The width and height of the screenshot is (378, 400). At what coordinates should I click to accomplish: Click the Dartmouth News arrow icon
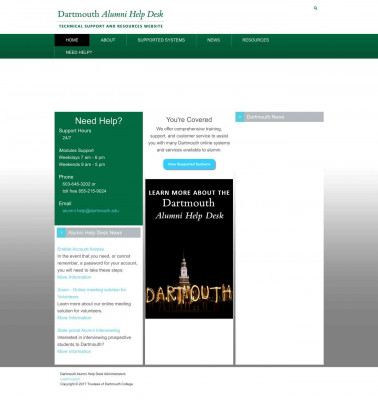(x=240, y=117)
